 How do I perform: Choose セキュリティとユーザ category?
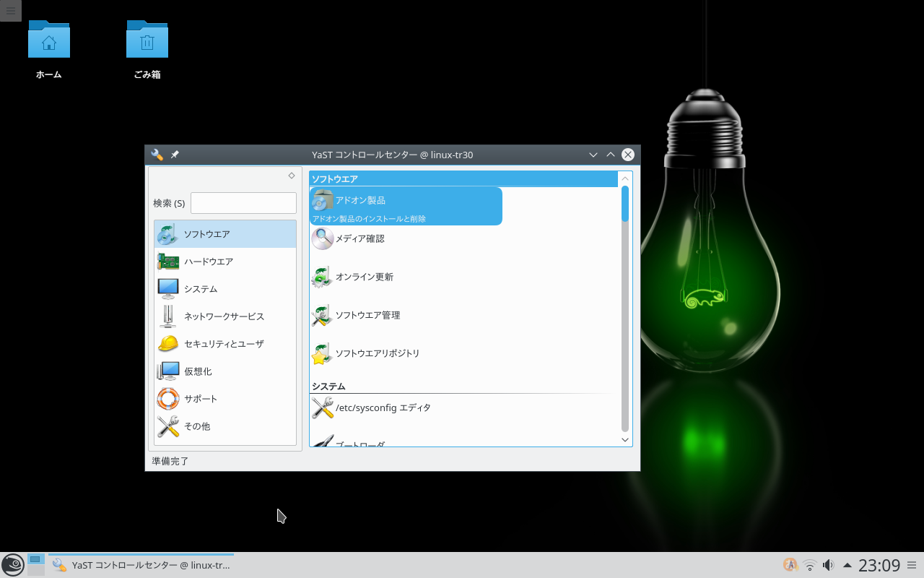224,344
